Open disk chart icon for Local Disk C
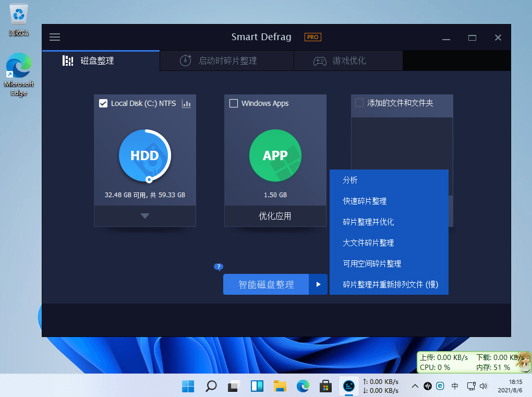 click(x=186, y=103)
